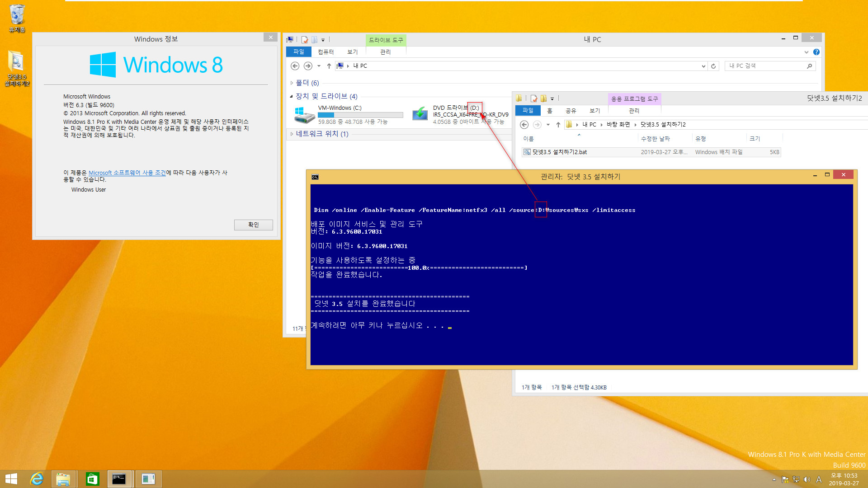Open the 보기 tab in 내 PC window

pos(352,52)
